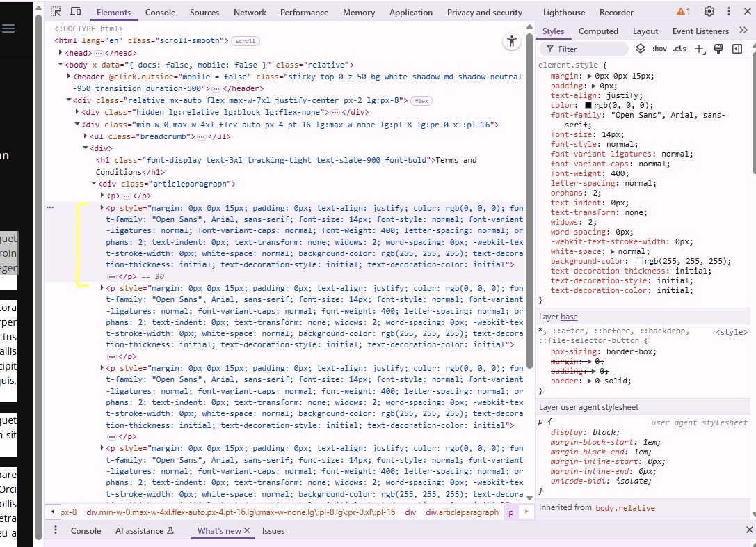Close the bottom drawer panel
Image resolution: width=756 pixels, height=547 pixels.
749,530
